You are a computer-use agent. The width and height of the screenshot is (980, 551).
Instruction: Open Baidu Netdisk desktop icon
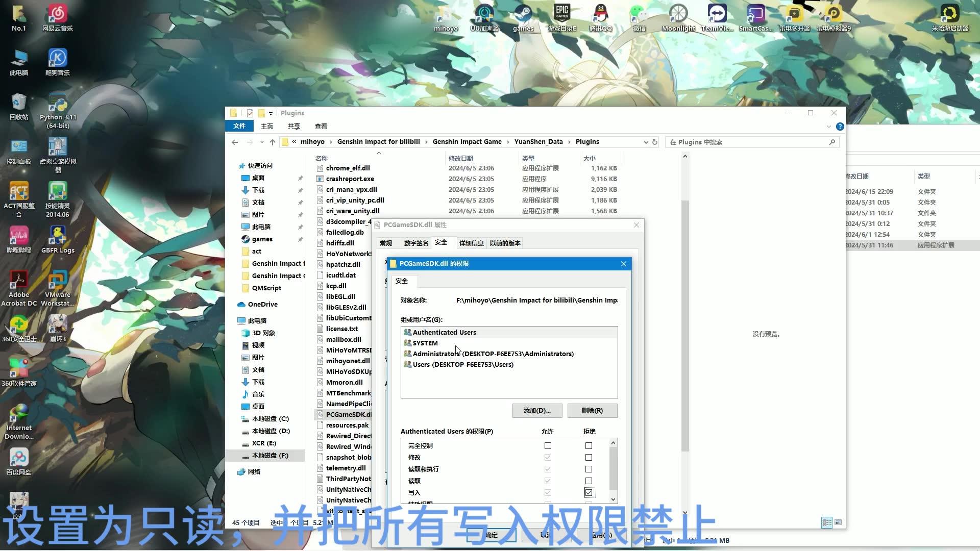point(19,461)
